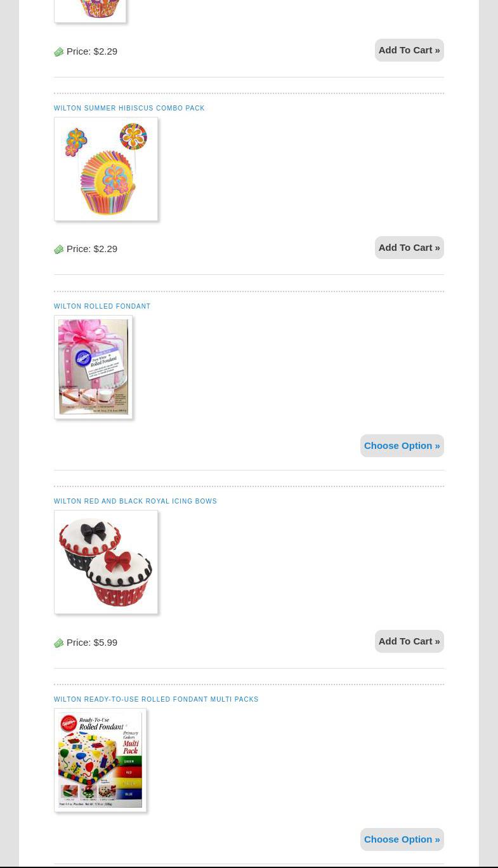View the Wilton Rolled Fondant box image

(93, 367)
